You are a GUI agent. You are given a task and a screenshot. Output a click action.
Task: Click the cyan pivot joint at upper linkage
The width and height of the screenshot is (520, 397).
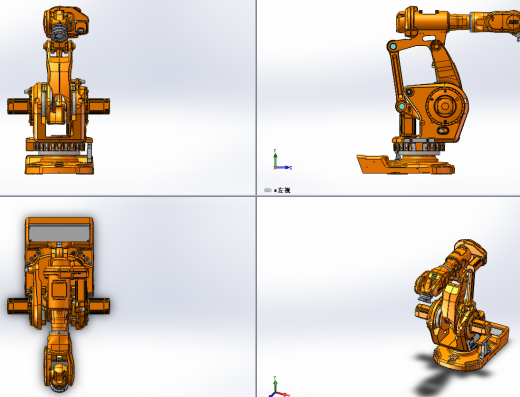[393, 46]
